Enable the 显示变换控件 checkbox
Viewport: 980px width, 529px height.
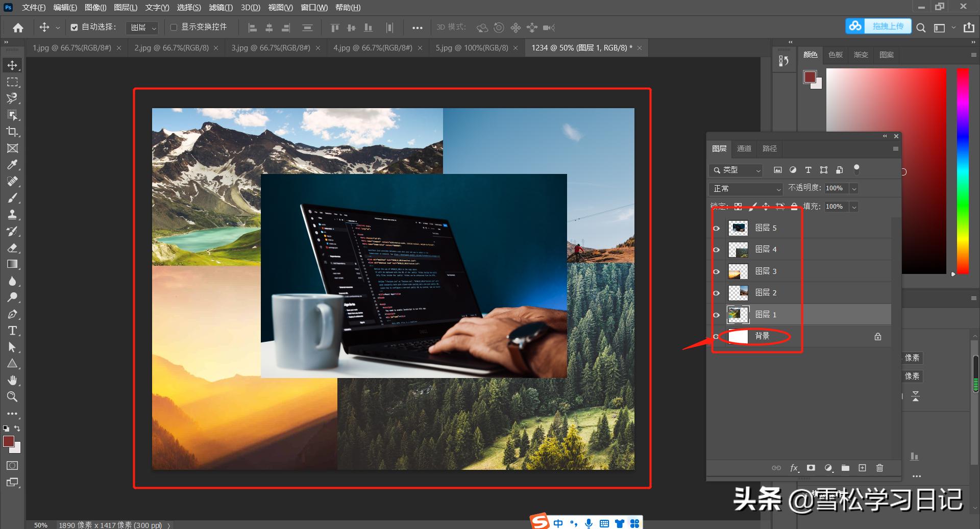pyautogui.click(x=174, y=27)
